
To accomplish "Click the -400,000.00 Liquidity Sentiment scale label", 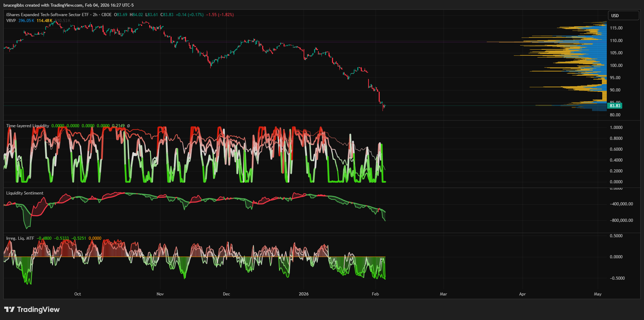I will pyautogui.click(x=621, y=204).
